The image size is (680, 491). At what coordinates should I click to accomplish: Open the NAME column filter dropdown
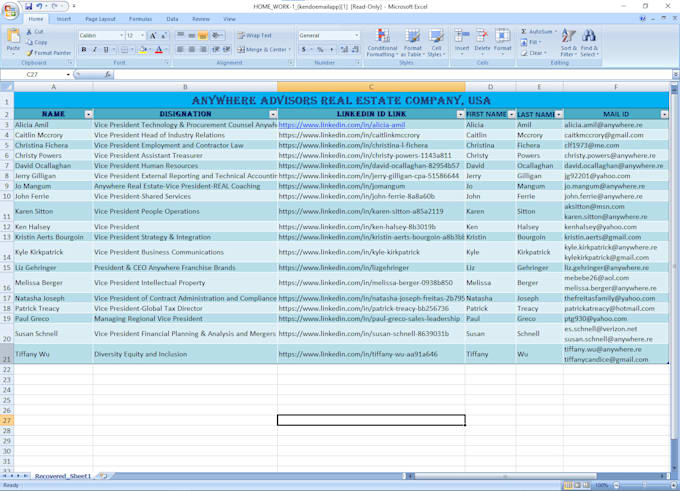point(88,114)
